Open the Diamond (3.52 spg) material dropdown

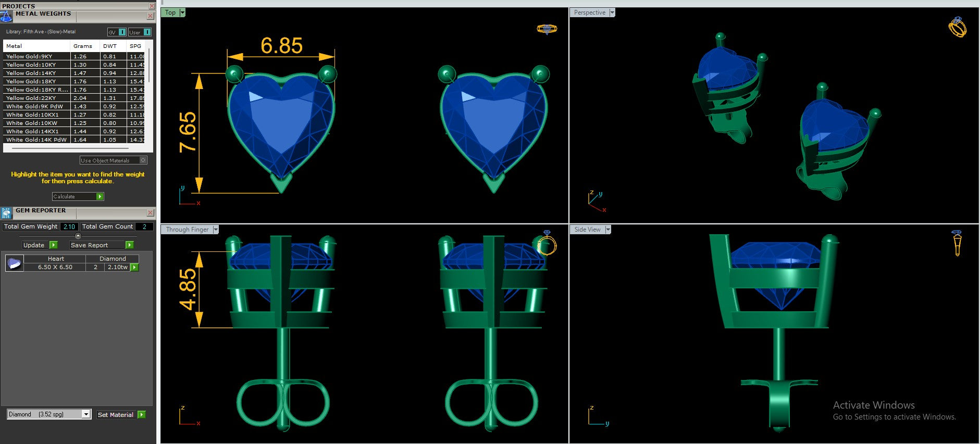point(86,414)
